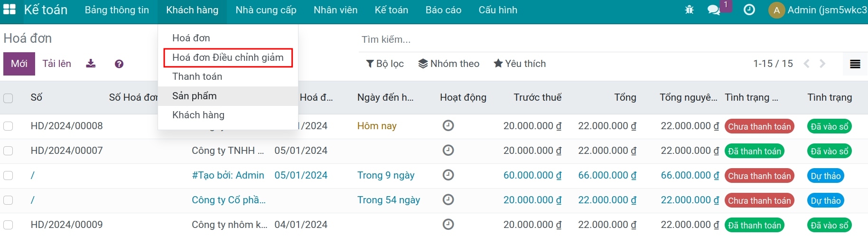Open the Kế toán top menu dropdown

click(x=392, y=10)
